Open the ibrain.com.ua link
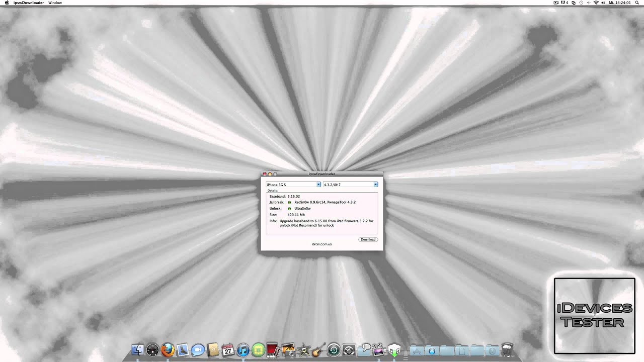The width and height of the screenshot is (644, 362). [322, 244]
